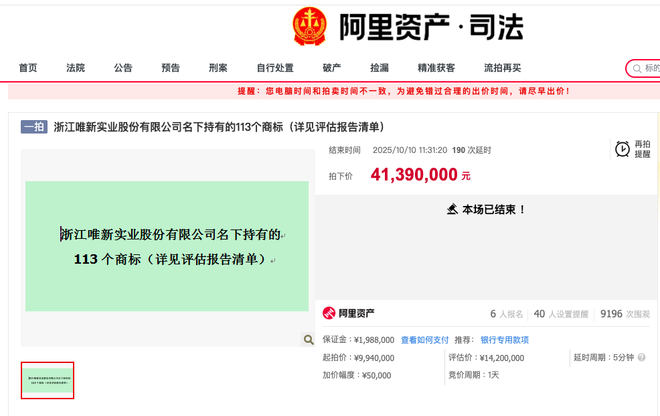Screen dimensions: 660x416
Task: Click the 银行专用款项 link
Action: point(504,340)
